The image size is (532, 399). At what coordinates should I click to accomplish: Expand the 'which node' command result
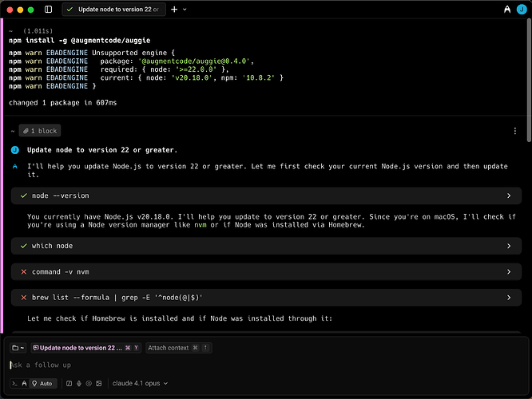tap(266, 246)
